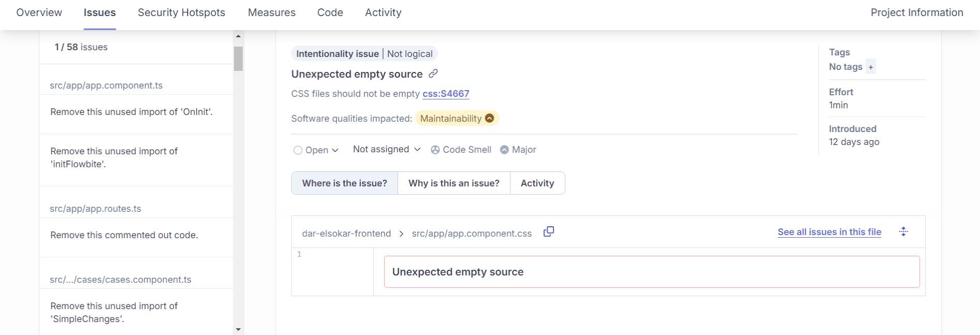Open the issue status Open dropdown
This screenshot has width=980, height=335.
(x=316, y=150)
